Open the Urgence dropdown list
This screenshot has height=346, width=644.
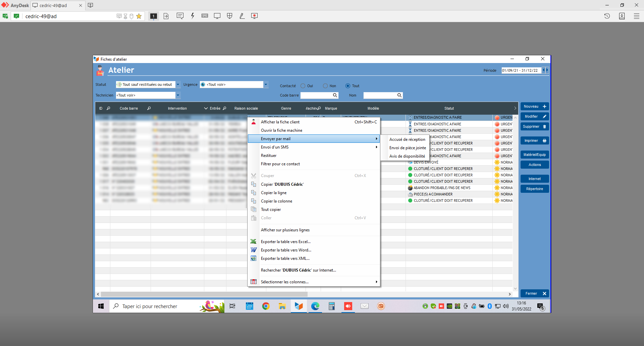[x=266, y=84]
